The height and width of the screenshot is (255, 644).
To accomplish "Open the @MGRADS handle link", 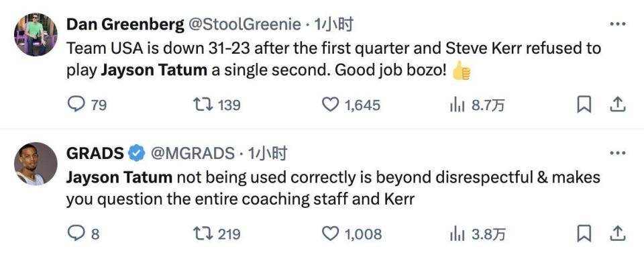I will point(193,154).
